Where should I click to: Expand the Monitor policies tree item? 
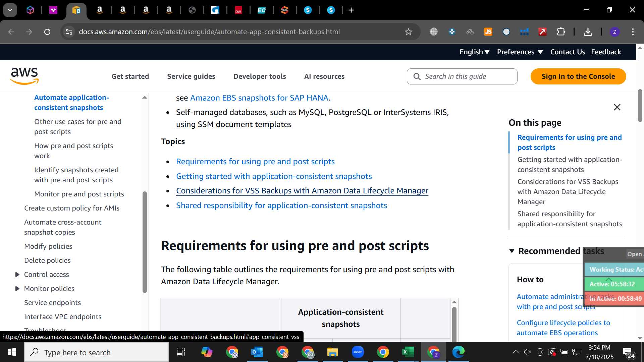pyautogui.click(x=17, y=289)
